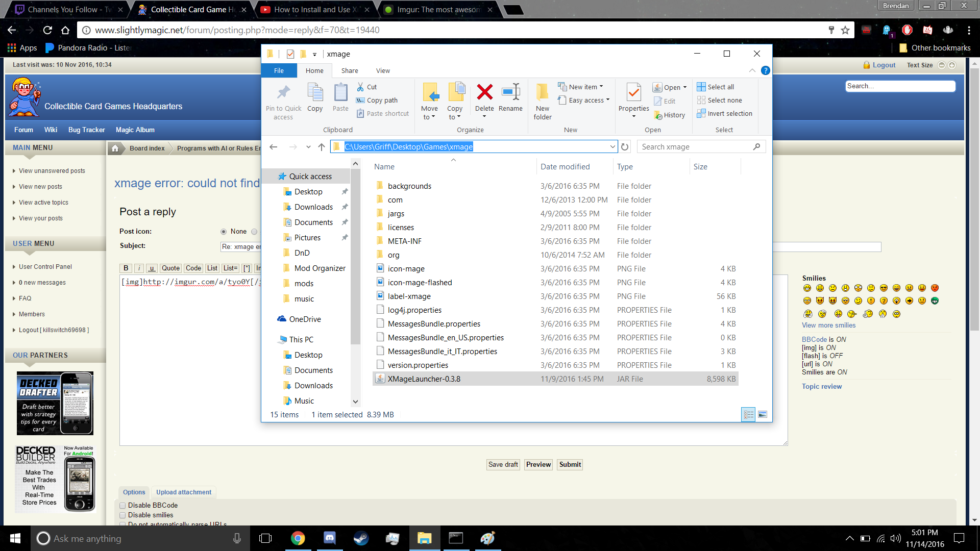Open the File tab in Explorer
Image resolution: width=980 pixels, height=551 pixels.
click(279, 71)
